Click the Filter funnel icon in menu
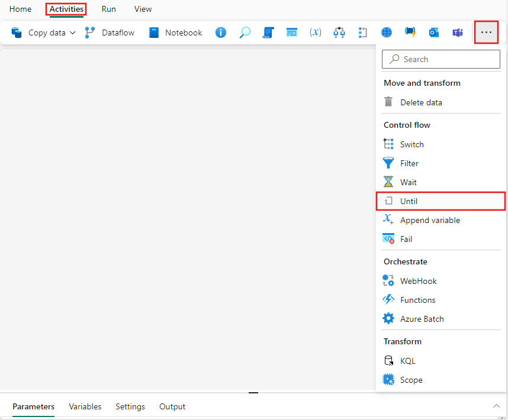508x420 pixels. [x=389, y=163]
